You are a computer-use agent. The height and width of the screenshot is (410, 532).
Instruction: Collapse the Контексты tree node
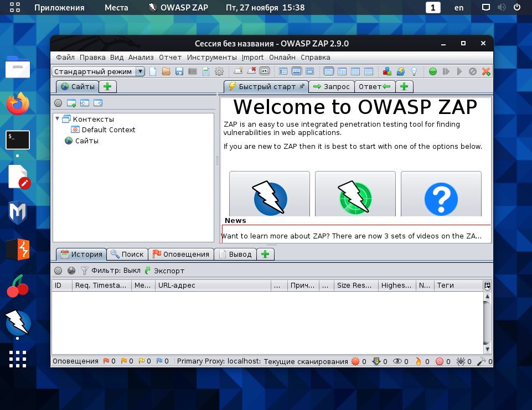coord(58,119)
